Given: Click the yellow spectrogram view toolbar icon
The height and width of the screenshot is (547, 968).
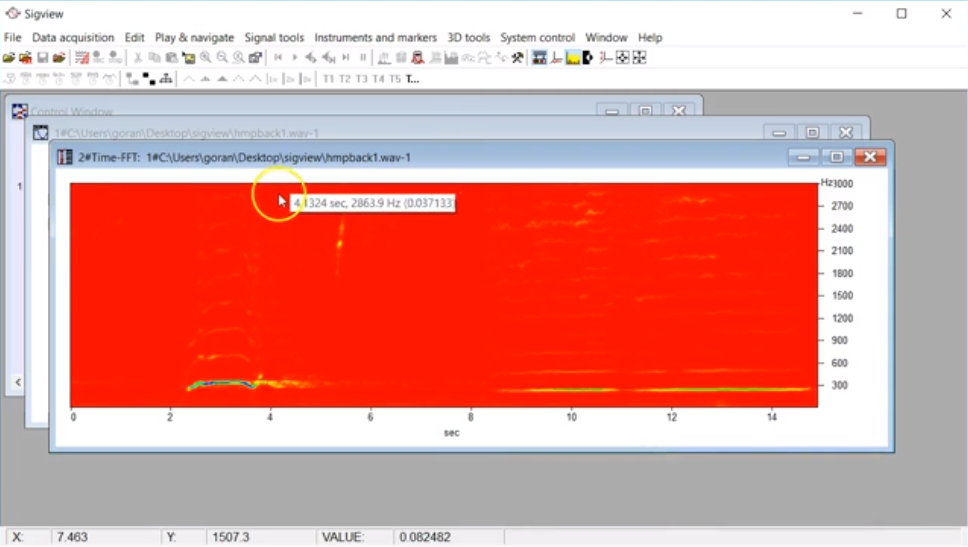Looking at the screenshot, I should click(x=572, y=58).
